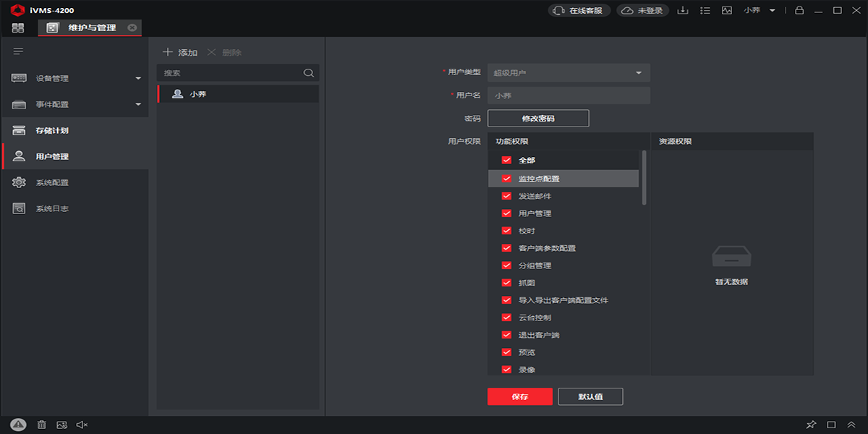Image resolution: width=868 pixels, height=434 pixels.
Task: Click the trash bin icon in status bar
Action: [x=42, y=425]
